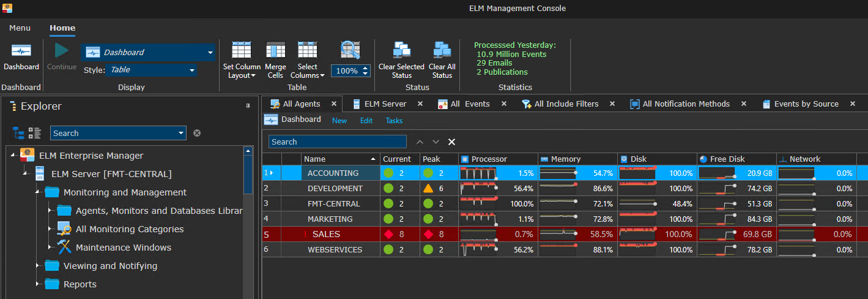868x299 pixels.
Task: Sort by Processor column header
Action: tap(498, 159)
